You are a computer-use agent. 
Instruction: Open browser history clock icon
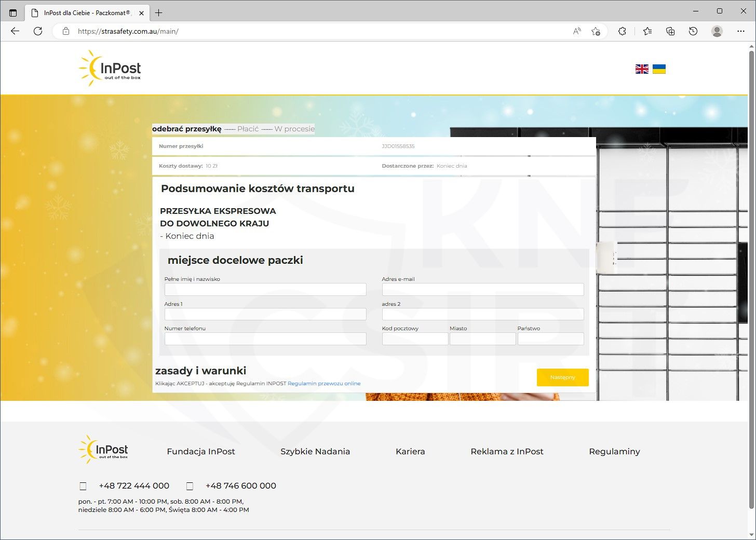click(693, 31)
